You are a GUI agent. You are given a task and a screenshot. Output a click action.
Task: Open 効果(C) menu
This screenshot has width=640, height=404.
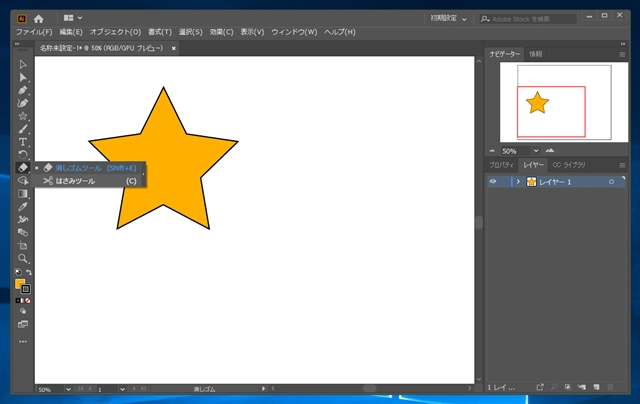click(x=221, y=32)
